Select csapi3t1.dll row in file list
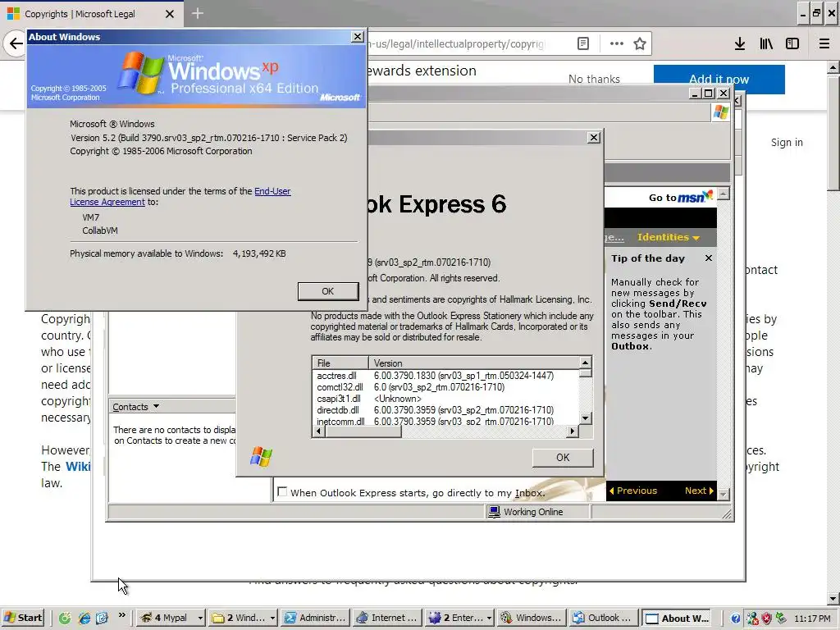This screenshot has height=630, width=840. coord(445,399)
